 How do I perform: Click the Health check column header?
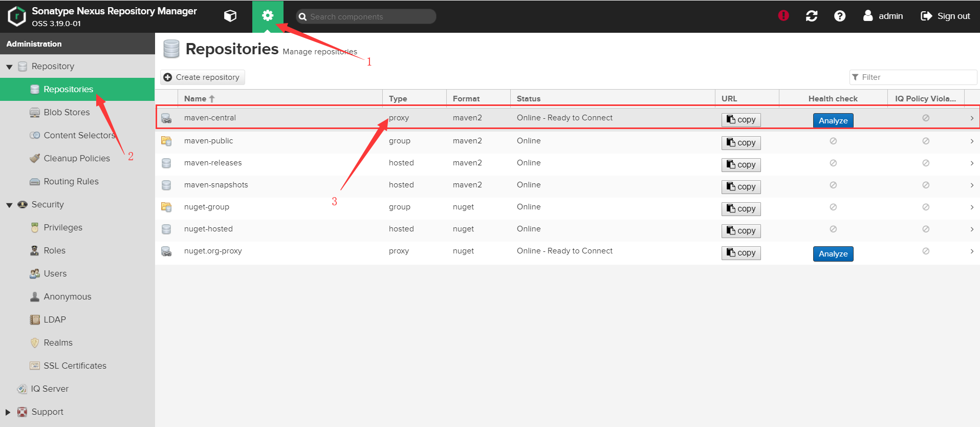pyautogui.click(x=833, y=98)
